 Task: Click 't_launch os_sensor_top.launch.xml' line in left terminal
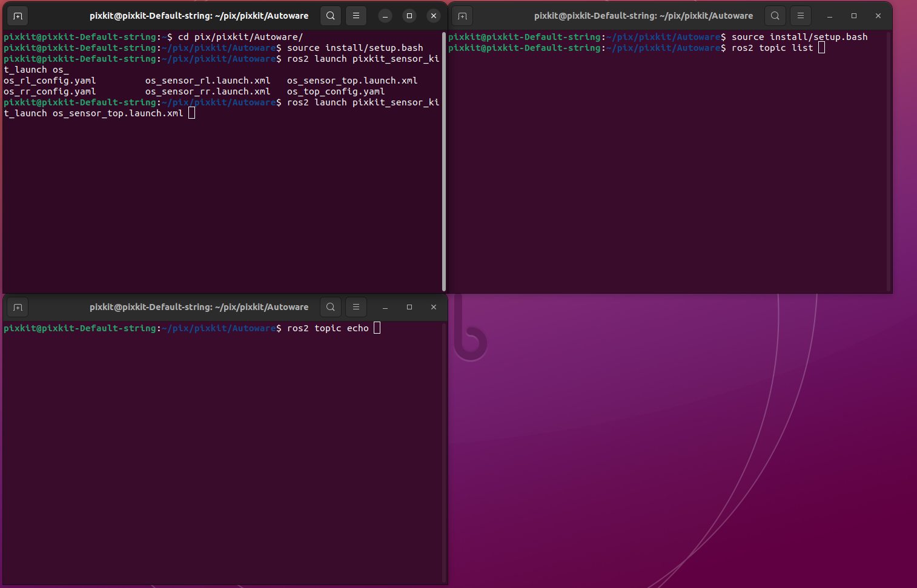(93, 113)
